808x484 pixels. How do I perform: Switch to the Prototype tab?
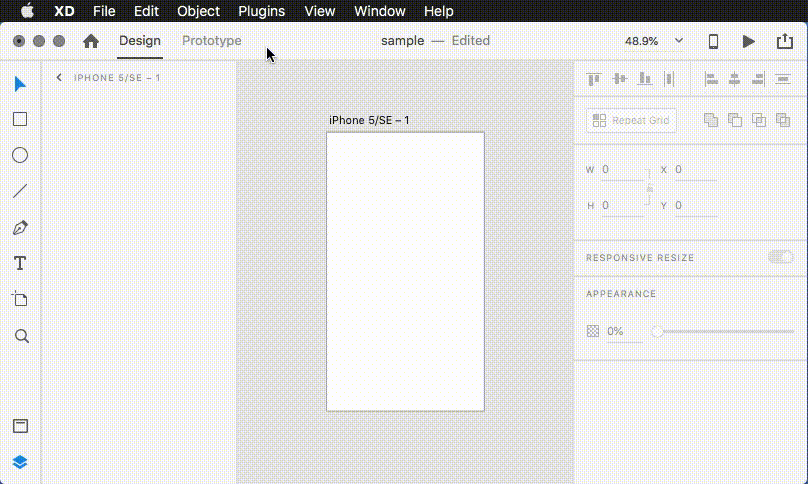[x=212, y=41]
